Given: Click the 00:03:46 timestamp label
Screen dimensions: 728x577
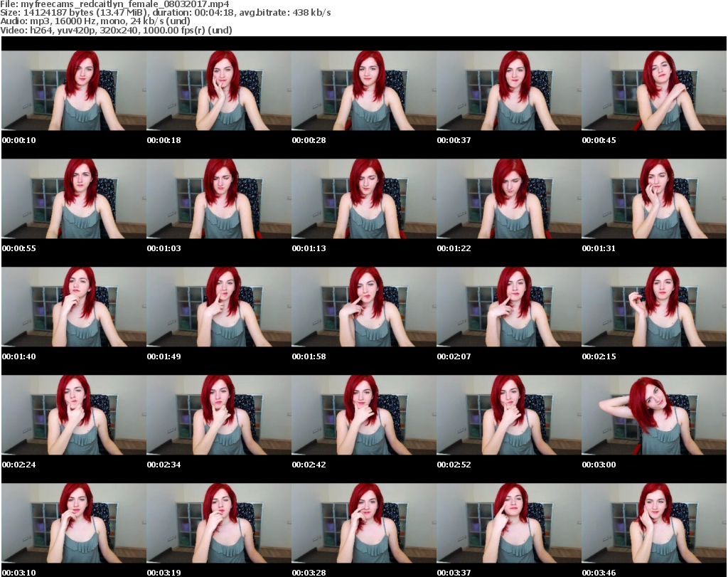Looking at the screenshot, I should click(599, 573).
